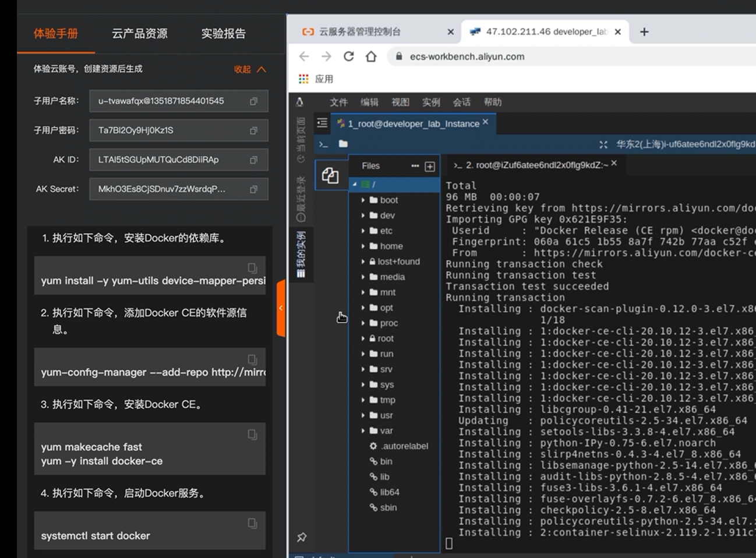Image resolution: width=756 pixels, height=558 pixels.
Task: Expand the boot folder
Action: 363,200
